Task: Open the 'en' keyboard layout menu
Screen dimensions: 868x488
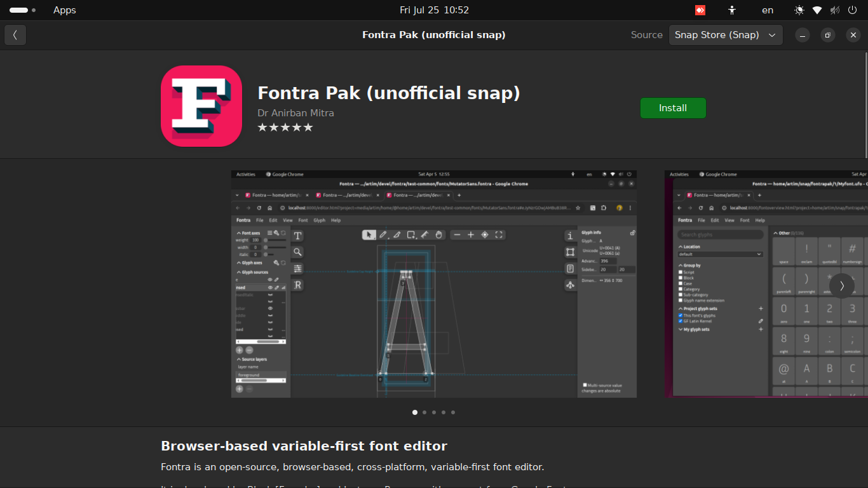Action: point(768,10)
